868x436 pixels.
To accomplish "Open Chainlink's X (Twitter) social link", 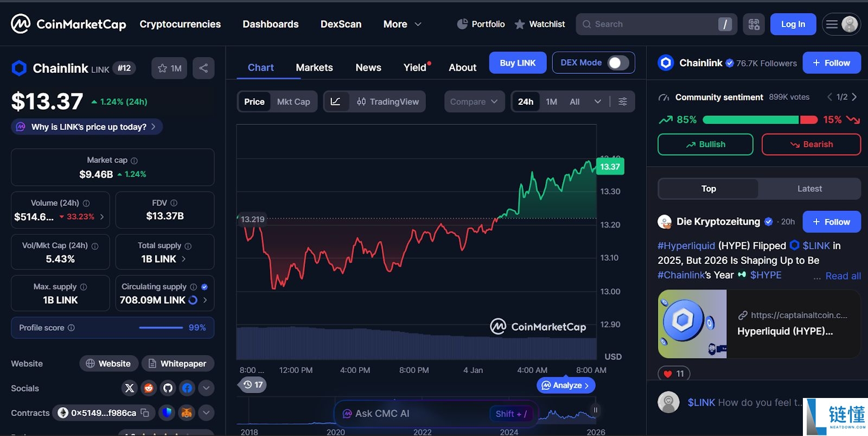I will 129,388.
